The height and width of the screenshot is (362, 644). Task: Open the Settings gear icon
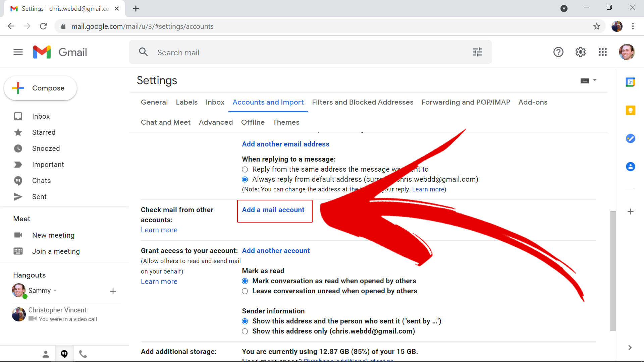tap(580, 52)
